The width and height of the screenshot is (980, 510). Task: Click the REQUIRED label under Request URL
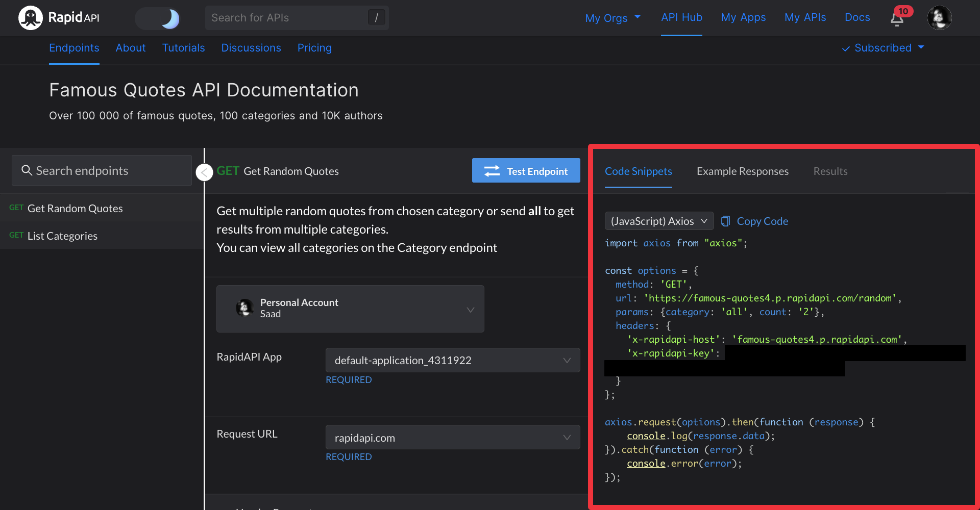[349, 457]
